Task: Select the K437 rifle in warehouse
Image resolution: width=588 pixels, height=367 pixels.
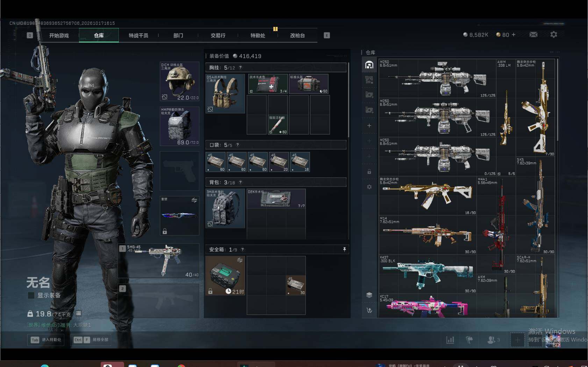Action: [428, 274]
